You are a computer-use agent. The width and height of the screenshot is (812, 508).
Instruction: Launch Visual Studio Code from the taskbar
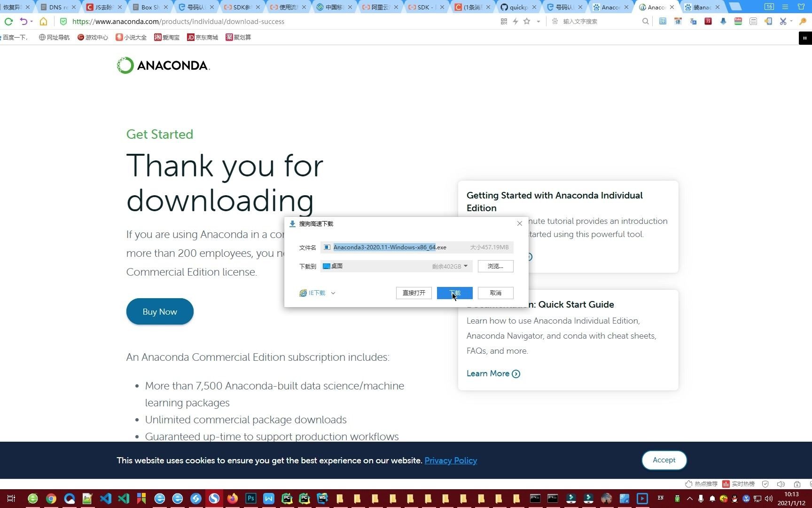point(106,499)
